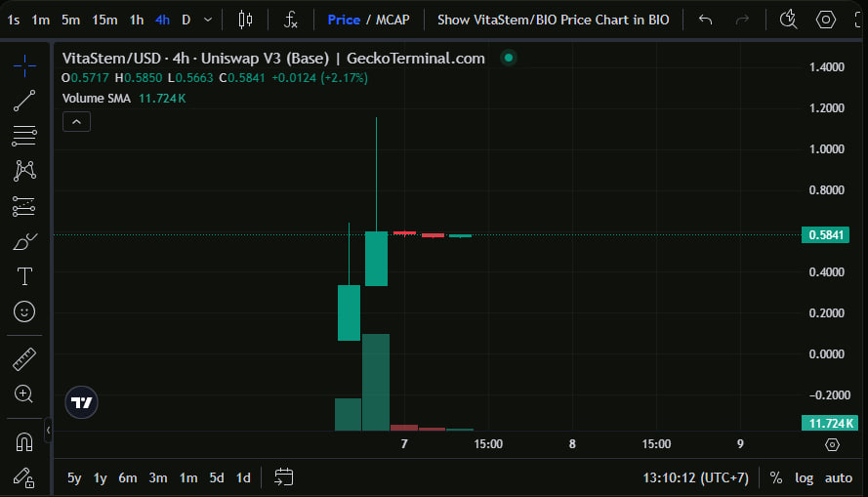Select the 4h timeframe
The image size is (868, 497).
click(x=162, y=20)
